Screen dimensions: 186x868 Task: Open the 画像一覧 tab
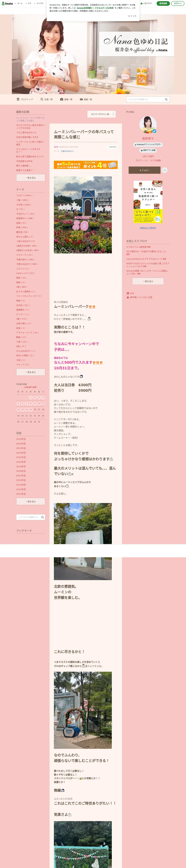(66, 99)
